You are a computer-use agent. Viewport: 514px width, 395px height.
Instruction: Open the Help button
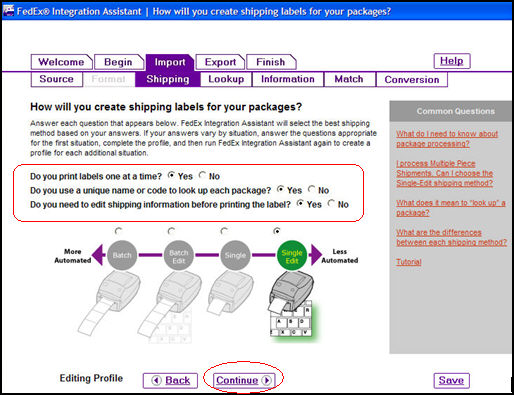tap(452, 61)
